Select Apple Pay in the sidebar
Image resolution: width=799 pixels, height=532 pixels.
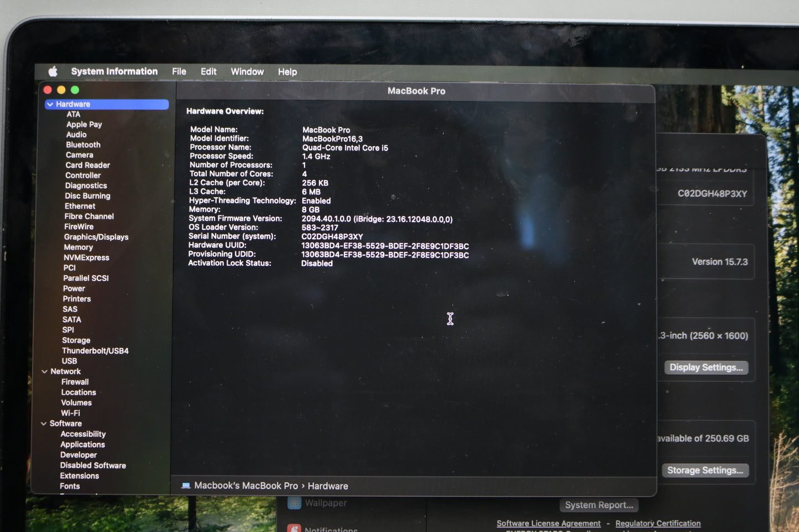(x=84, y=124)
